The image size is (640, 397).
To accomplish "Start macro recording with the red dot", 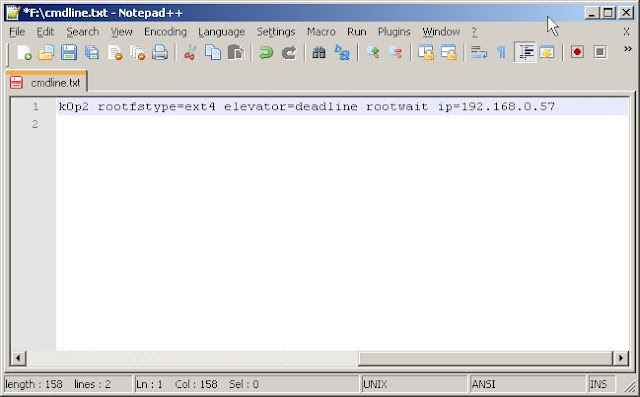I will (x=577, y=52).
